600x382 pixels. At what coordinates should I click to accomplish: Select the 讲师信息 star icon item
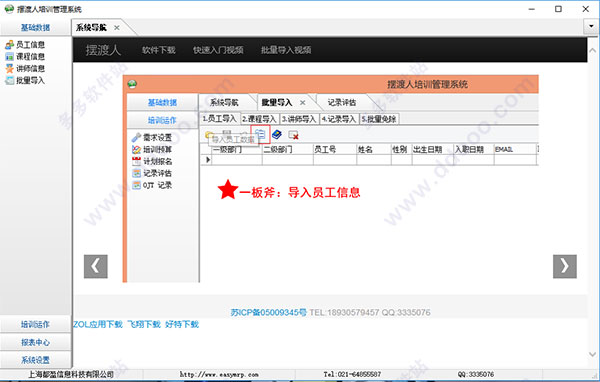(25, 69)
